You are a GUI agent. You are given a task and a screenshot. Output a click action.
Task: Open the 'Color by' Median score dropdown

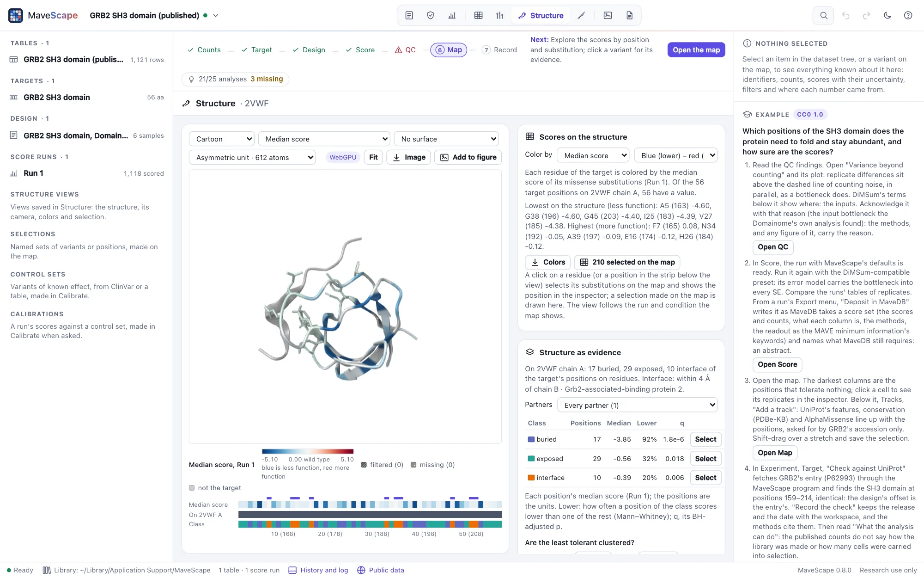pyautogui.click(x=593, y=155)
